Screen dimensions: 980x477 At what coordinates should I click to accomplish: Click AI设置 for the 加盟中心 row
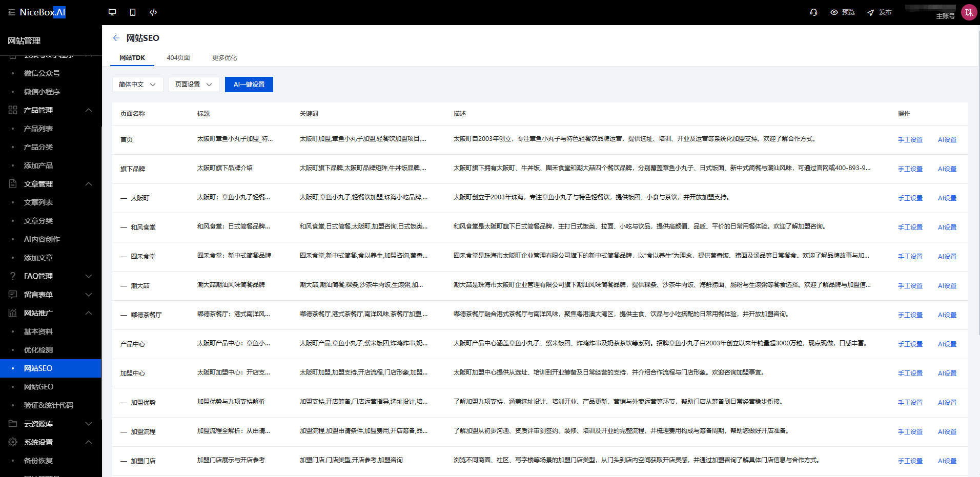(947, 373)
